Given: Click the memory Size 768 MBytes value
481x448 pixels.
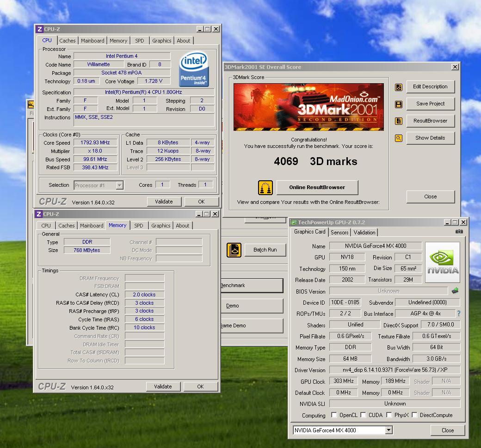Looking at the screenshot, I should 87,250.
